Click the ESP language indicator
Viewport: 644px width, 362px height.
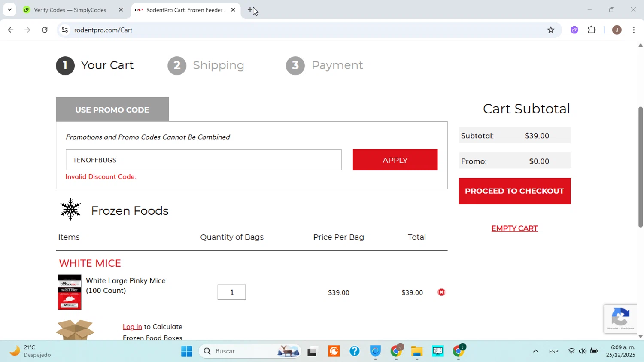553,352
